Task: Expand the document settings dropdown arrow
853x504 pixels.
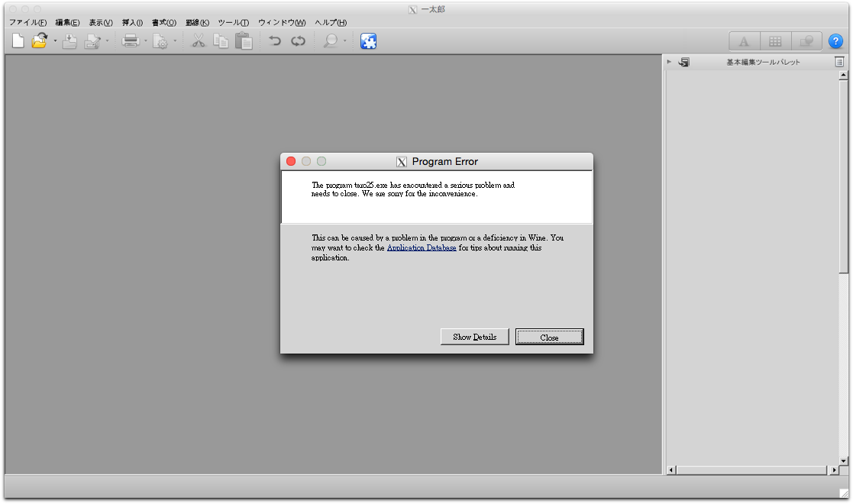Action: tap(175, 41)
